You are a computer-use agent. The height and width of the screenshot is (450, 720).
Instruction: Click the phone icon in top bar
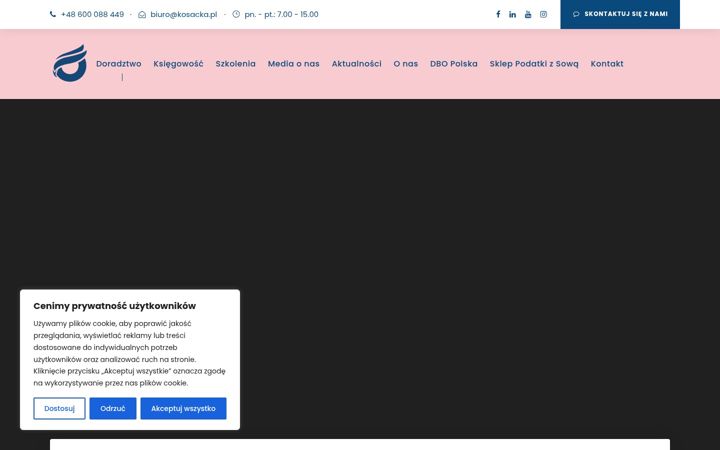[53, 14]
